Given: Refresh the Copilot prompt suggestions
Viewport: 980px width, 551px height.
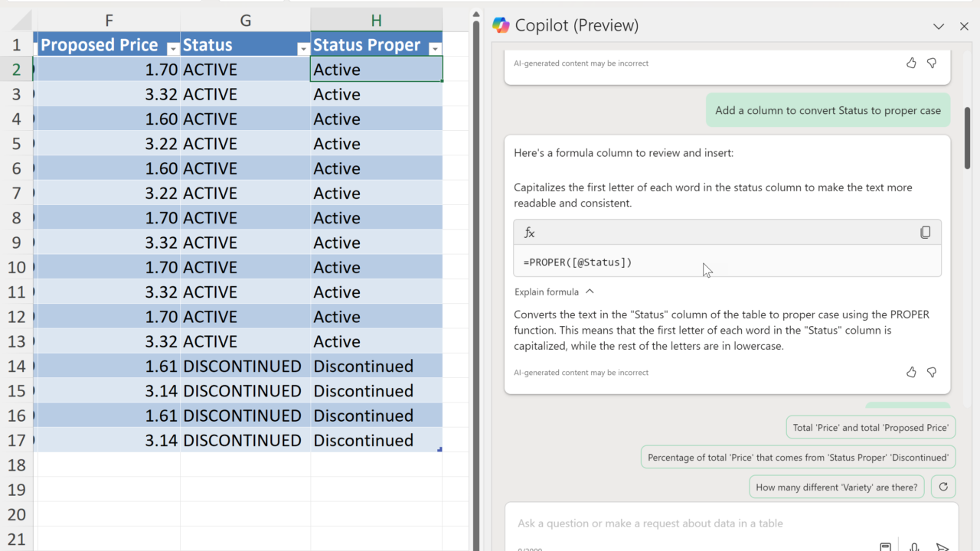Looking at the screenshot, I should 943,487.
